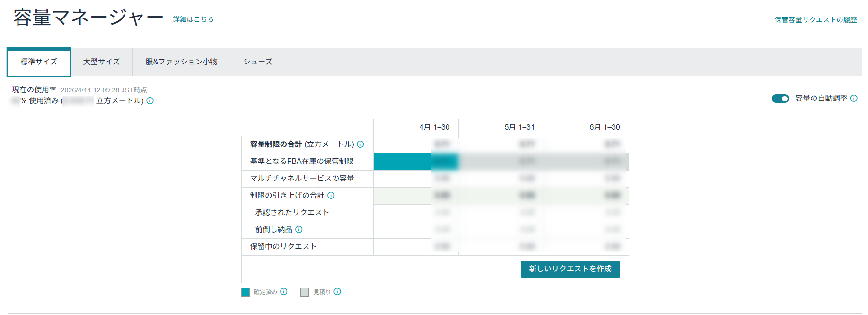Click info icon next to 制限の引き上げの合計
The image size is (868, 315).
pos(331,195)
